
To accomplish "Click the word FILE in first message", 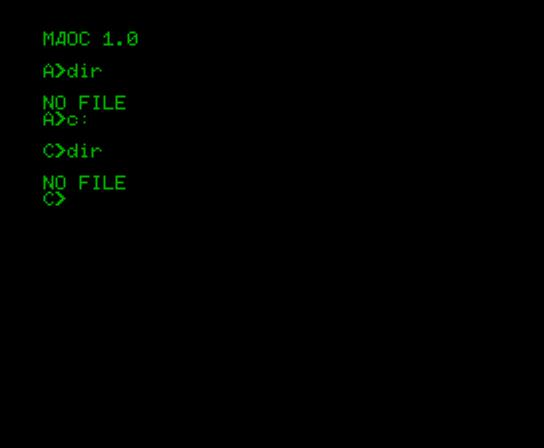I will click(102, 103).
